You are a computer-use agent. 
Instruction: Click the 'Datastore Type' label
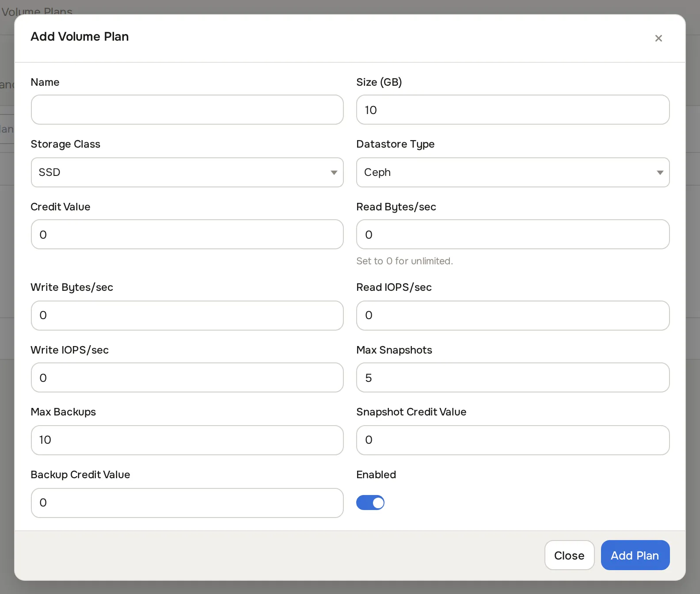point(396,145)
